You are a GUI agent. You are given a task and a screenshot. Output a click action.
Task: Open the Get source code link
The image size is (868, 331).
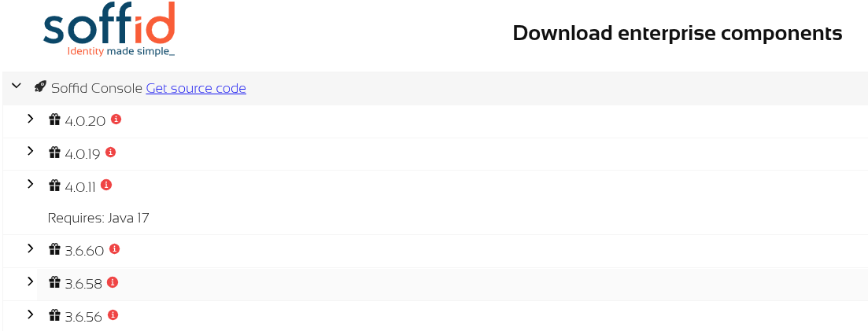tap(196, 88)
